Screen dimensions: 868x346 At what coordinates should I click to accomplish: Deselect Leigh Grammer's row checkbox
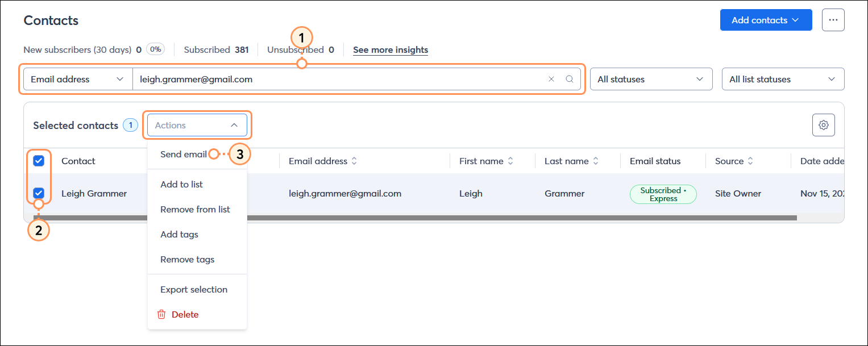tap(39, 194)
